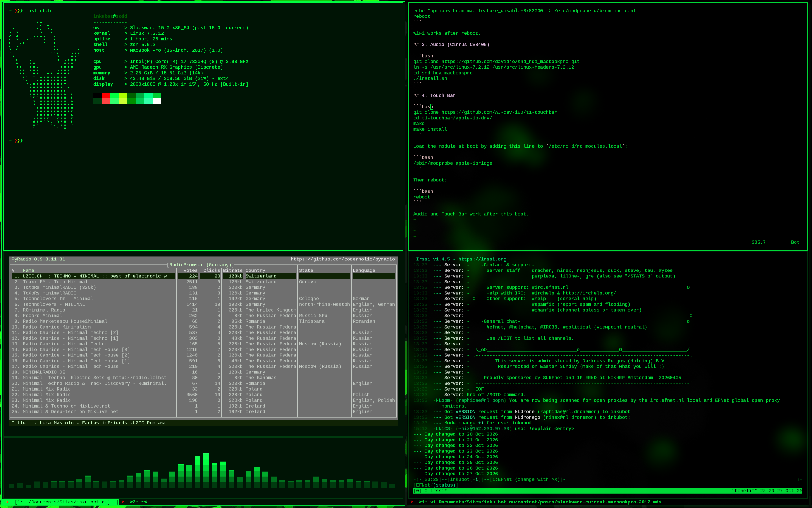Click the '/sbin/modprobe apple-ibridge' line in vim

point(453,163)
